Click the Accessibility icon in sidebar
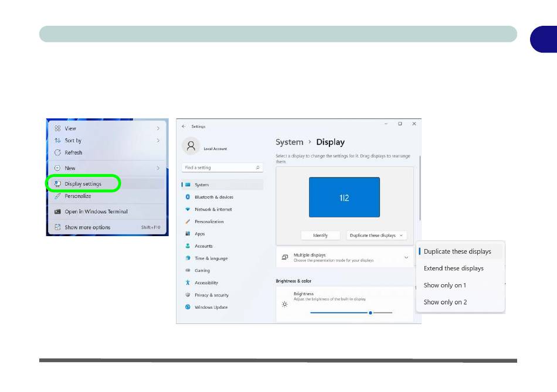 coord(188,282)
